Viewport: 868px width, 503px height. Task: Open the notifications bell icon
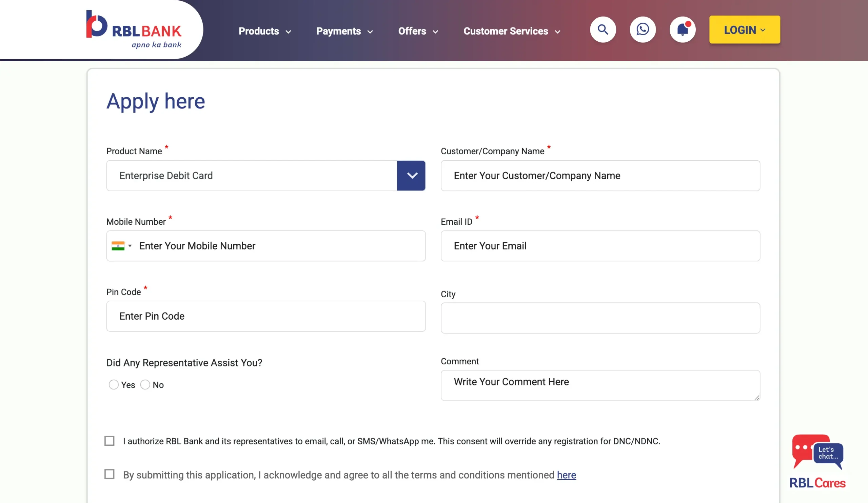point(682,29)
